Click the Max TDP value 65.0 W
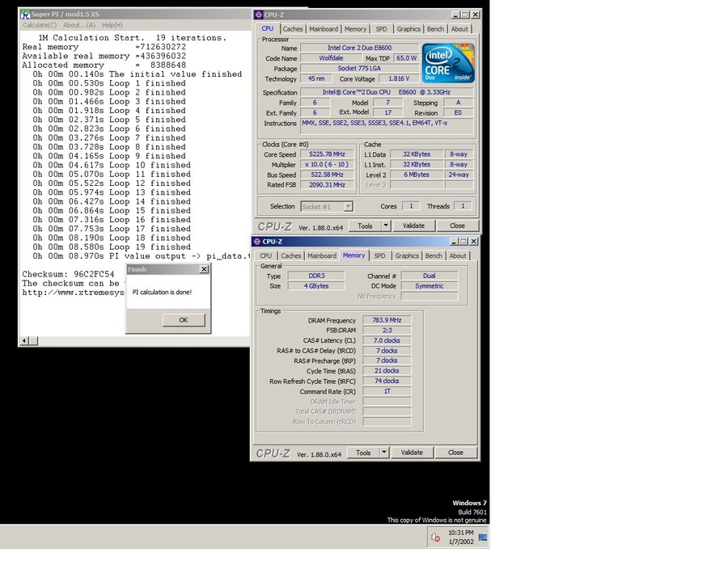 coord(406,58)
